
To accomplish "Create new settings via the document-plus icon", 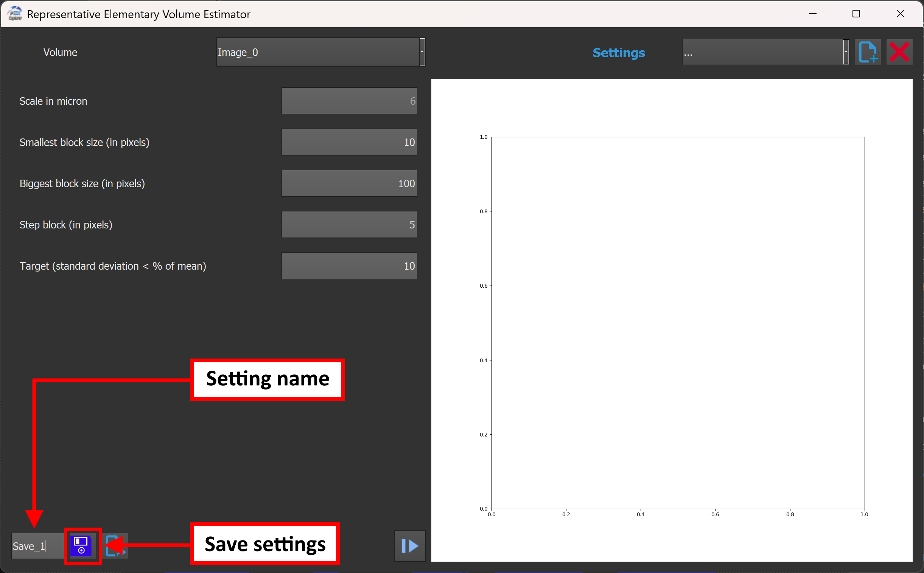I will point(867,52).
